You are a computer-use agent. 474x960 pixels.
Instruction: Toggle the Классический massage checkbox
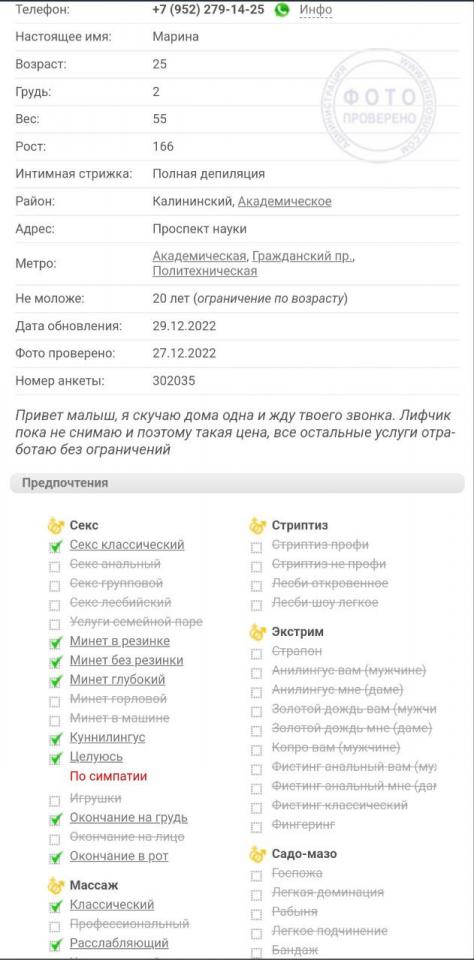(55, 906)
